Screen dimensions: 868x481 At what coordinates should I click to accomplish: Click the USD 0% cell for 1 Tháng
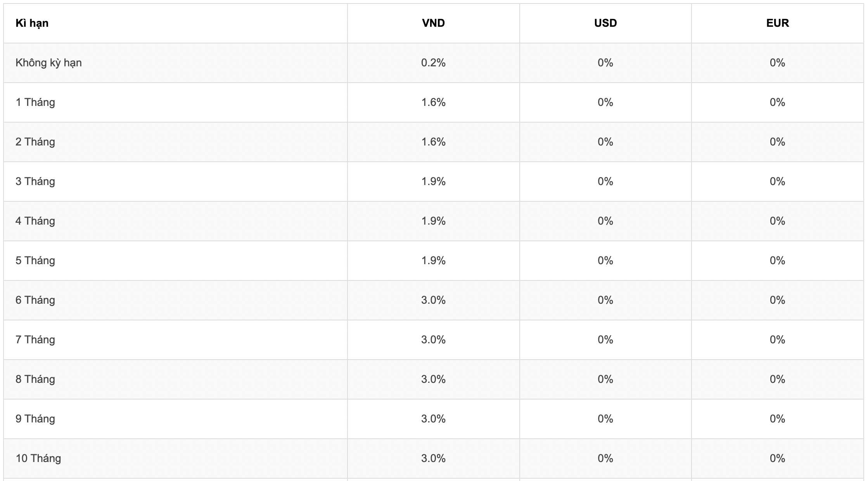[x=605, y=102]
